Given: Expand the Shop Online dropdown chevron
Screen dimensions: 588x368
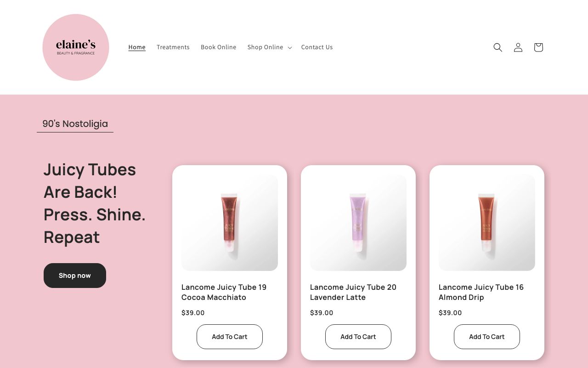Looking at the screenshot, I should point(289,48).
